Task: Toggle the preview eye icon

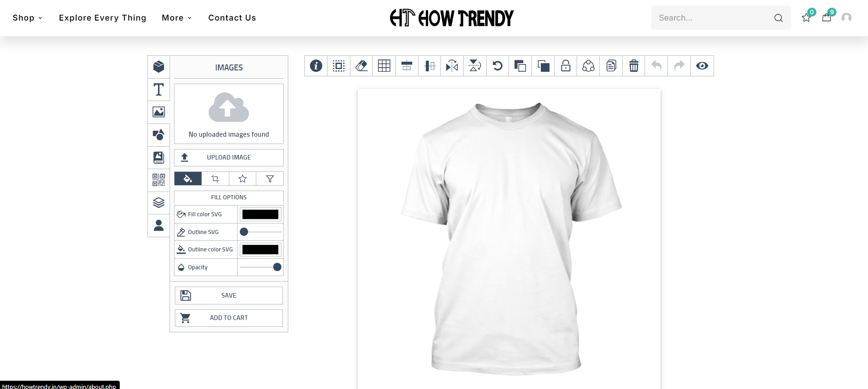Action: coord(702,66)
